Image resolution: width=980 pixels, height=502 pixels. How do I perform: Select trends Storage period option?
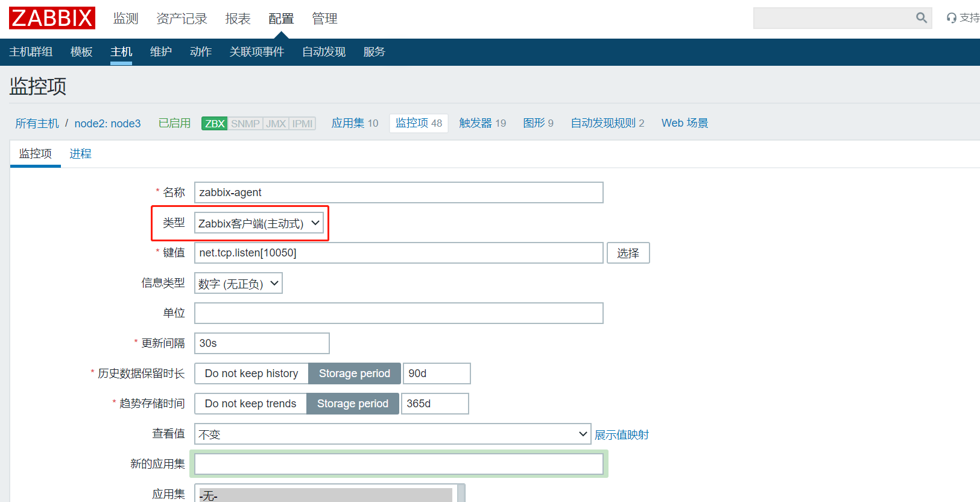(353, 404)
